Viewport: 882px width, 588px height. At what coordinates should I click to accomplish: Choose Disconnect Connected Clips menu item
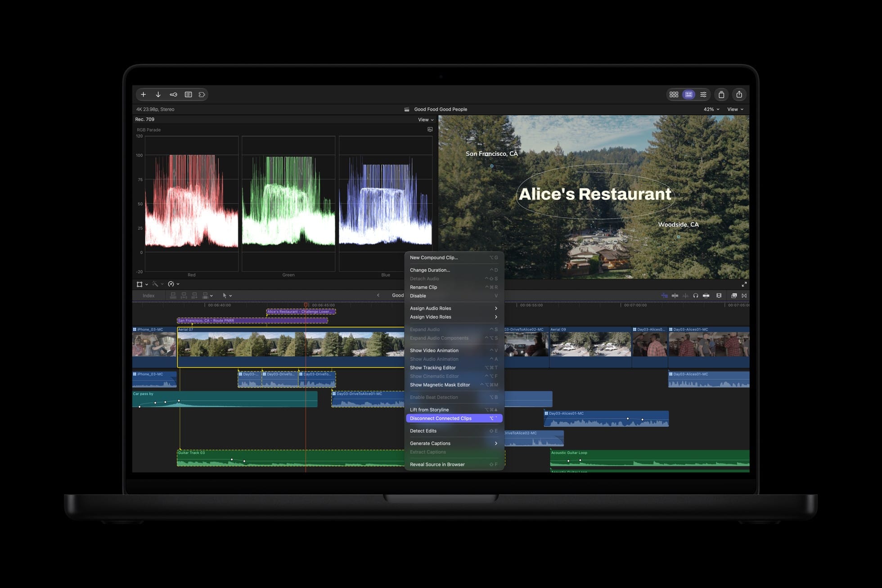click(x=454, y=418)
